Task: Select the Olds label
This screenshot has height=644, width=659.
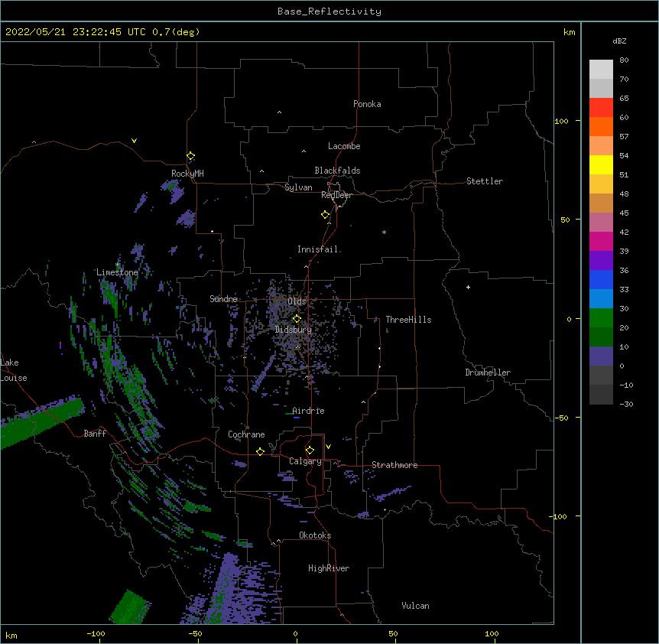Action: [x=297, y=301]
